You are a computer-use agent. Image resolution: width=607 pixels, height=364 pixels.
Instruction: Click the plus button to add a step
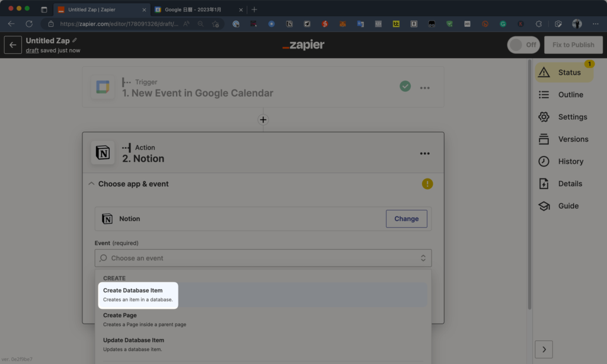(263, 120)
